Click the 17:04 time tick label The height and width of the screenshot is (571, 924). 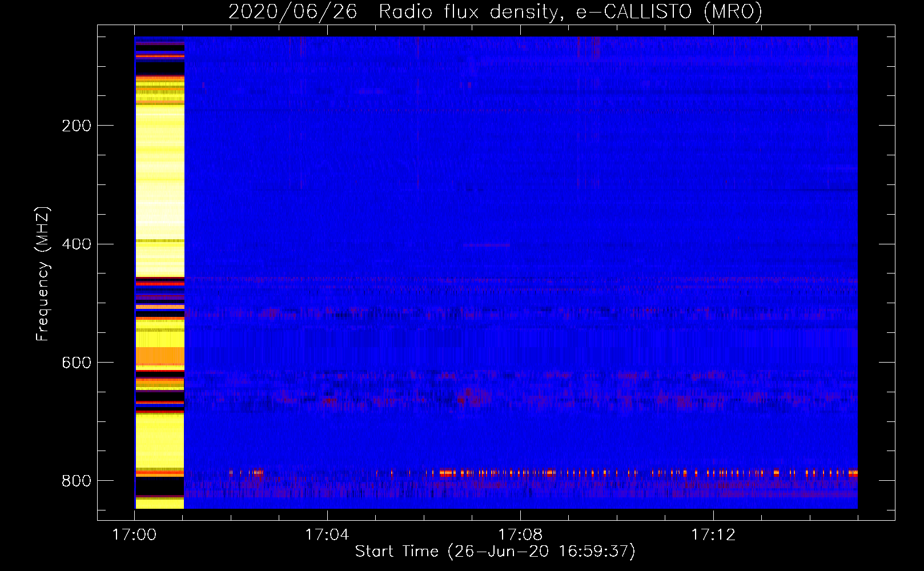[x=327, y=535]
